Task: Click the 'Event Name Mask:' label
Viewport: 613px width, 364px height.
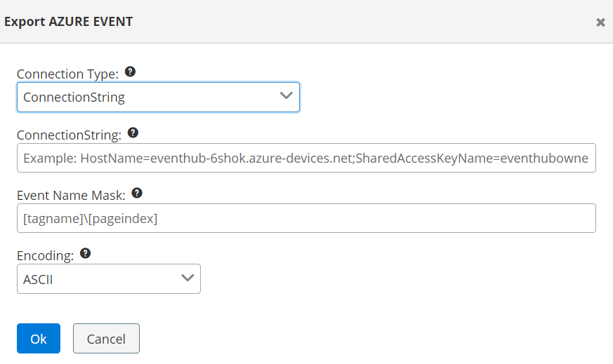Action: click(x=72, y=194)
